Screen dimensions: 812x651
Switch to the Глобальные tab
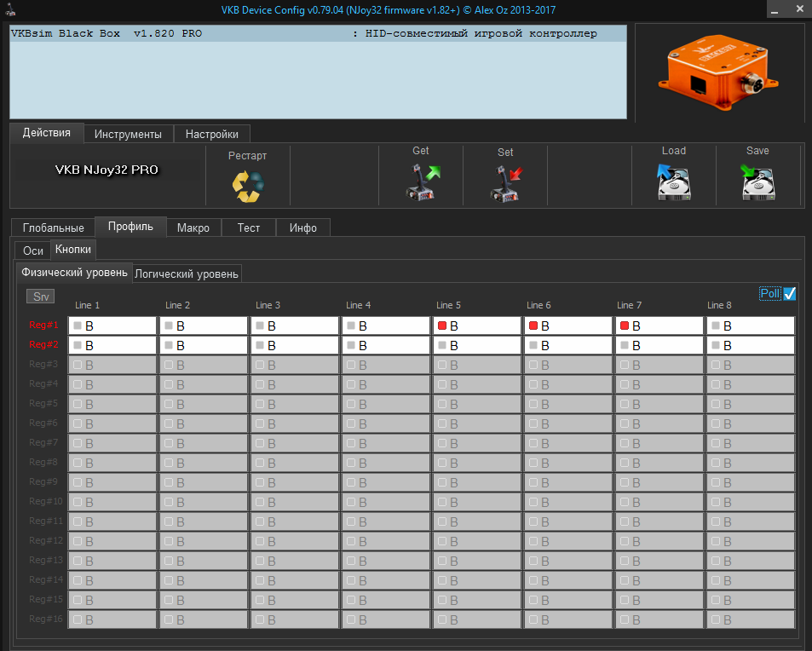[54, 228]
